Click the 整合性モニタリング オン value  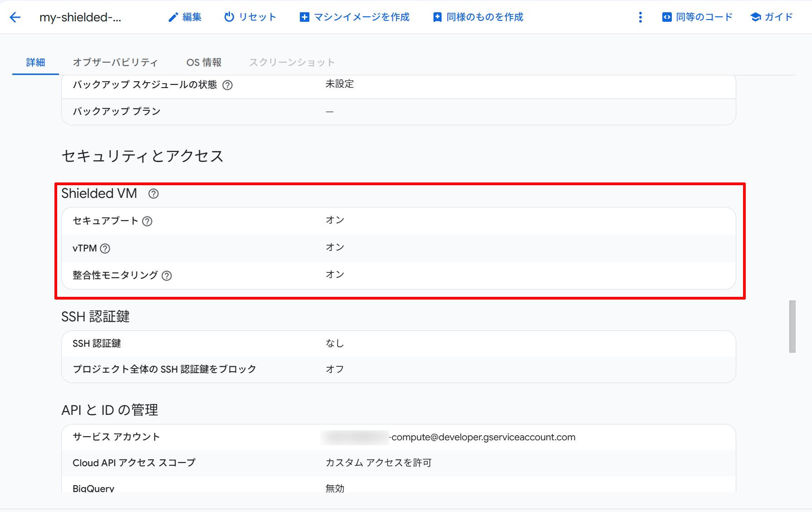(x=335, y=275)
